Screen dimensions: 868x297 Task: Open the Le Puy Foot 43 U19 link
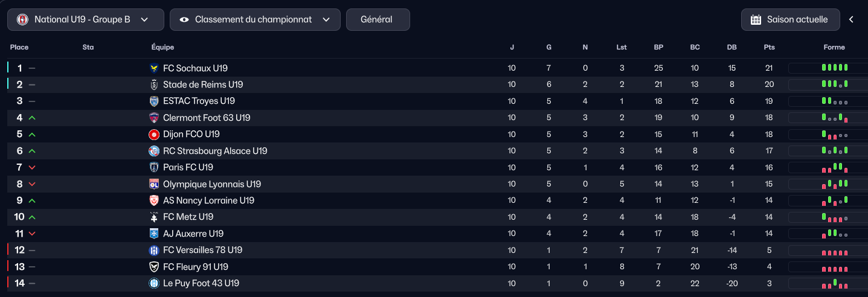(201, 283)
